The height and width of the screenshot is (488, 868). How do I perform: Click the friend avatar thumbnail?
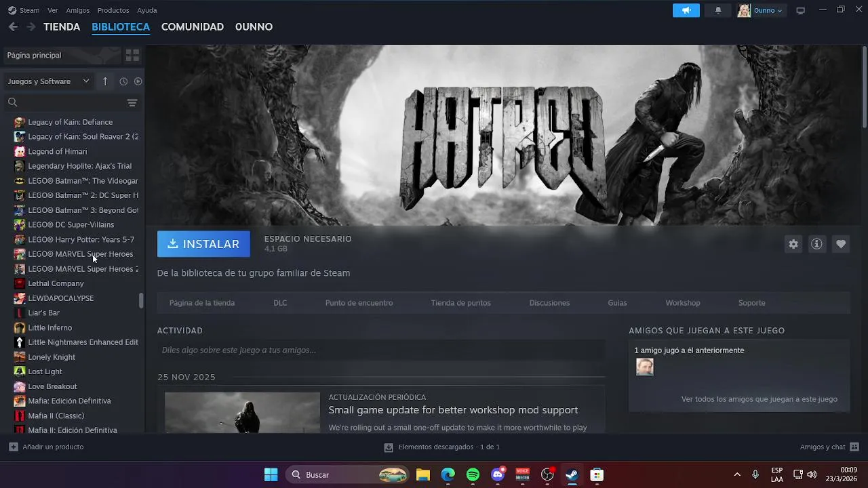click(x=645, y=367)
